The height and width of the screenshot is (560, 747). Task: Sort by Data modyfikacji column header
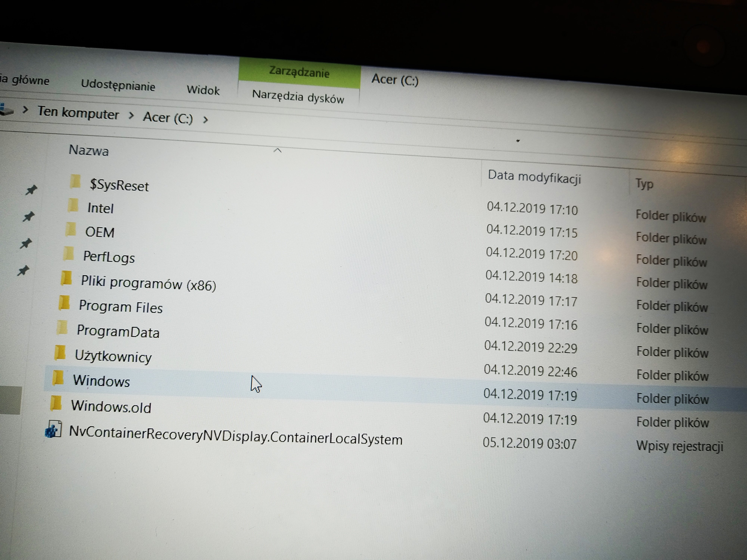(x=534, y=177)
